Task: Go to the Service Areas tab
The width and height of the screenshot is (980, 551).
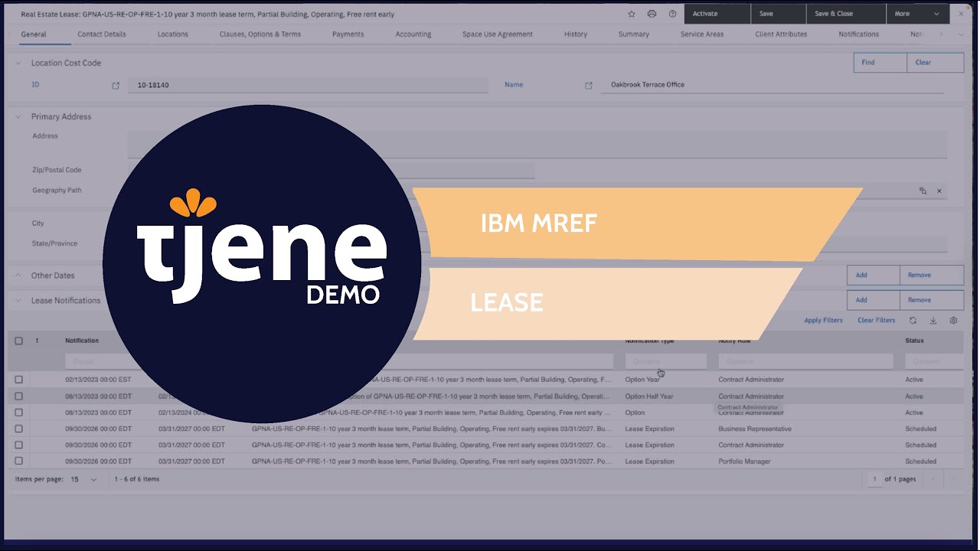Action: (702, 34)
